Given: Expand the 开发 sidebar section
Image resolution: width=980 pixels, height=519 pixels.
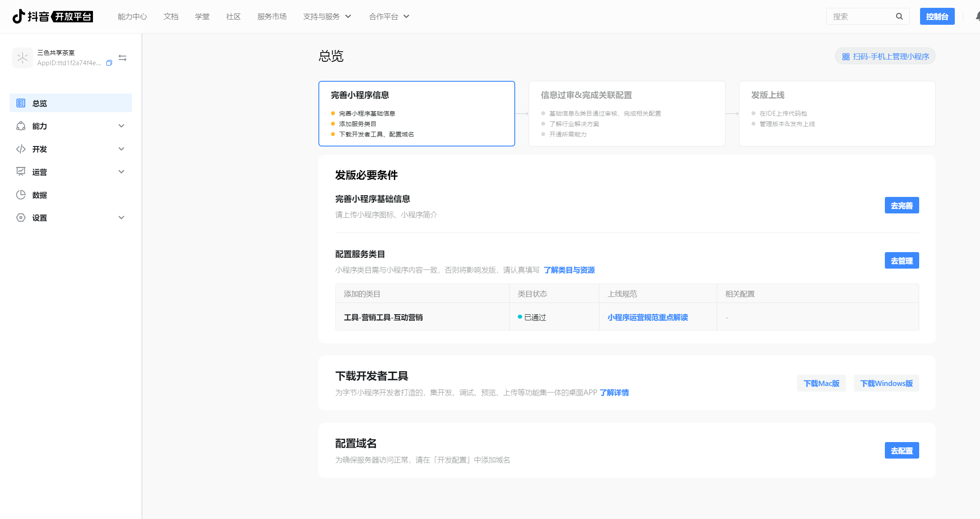Looking at the screenshot, I should click(x=71, y=149).
